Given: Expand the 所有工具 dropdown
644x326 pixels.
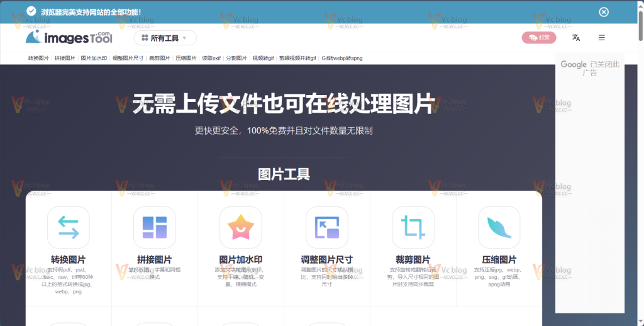Looking at the screenshot, I should pyautogui.click(x=165, y=38).
